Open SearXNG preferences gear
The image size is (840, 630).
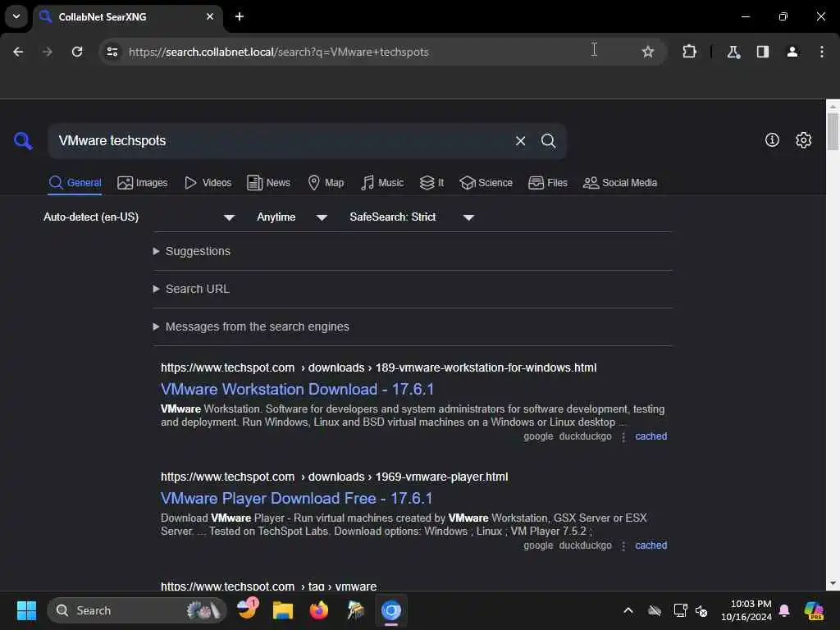point(803,139)
